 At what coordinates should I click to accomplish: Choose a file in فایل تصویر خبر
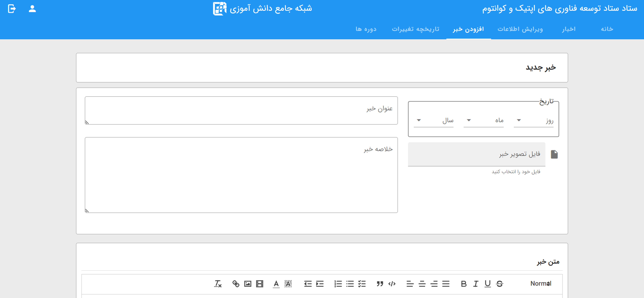point(476,154)
